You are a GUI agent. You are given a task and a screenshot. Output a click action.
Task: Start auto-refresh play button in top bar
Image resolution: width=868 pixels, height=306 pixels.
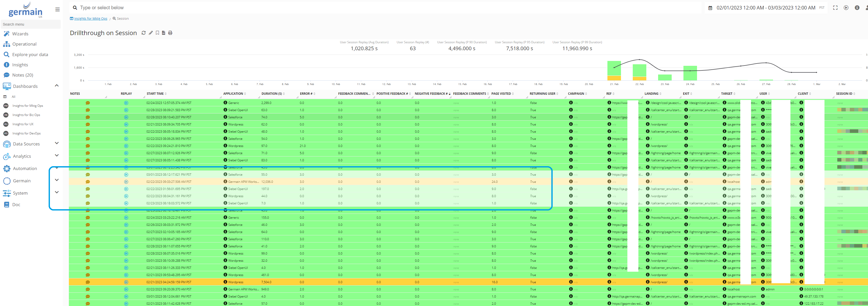846,8
